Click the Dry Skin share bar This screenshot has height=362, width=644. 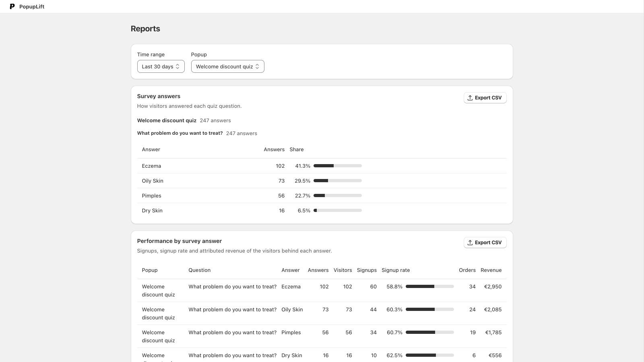pyautogui.click(x=338, y=210)
